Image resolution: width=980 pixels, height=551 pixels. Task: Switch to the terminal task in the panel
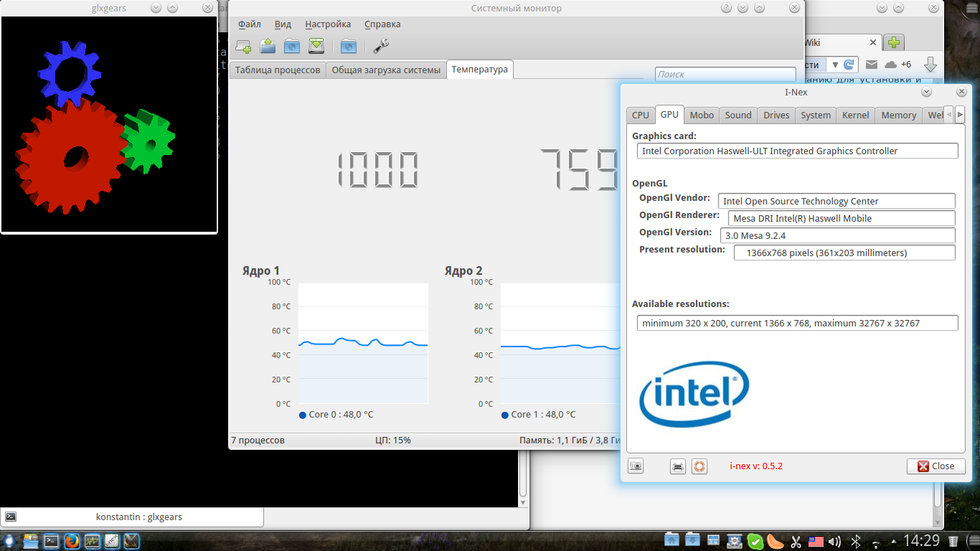(52, 541)
